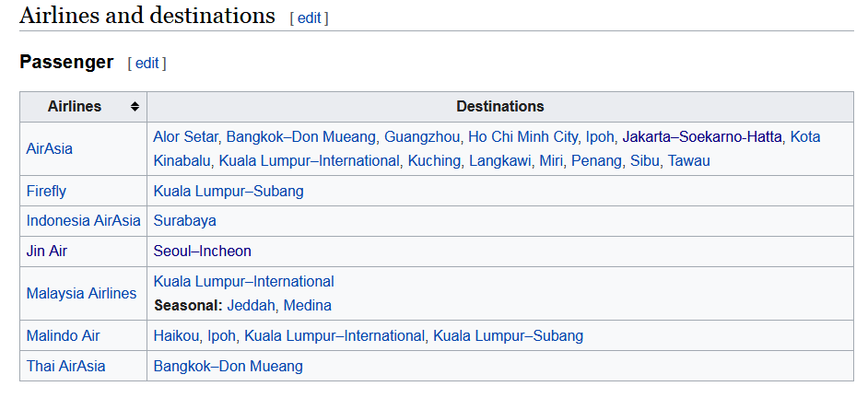This screenshot has width=868, height=398.
Task: Open the Malaysia Airlines link
Action: [x=81, y=293]
